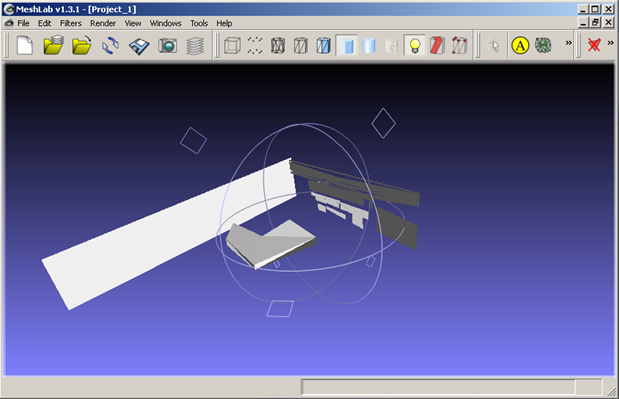Reload the current mesh
This screenshot has width=619, height=399.
(x=111, y=45)
